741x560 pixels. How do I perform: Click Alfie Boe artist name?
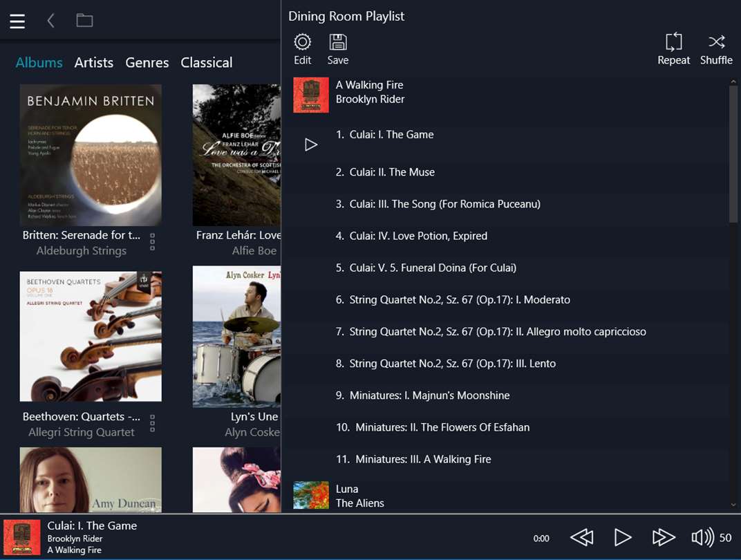click(254, 251)
